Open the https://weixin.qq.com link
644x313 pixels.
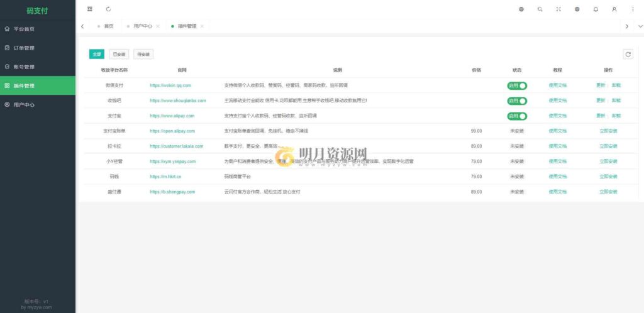tap(170, 85)
